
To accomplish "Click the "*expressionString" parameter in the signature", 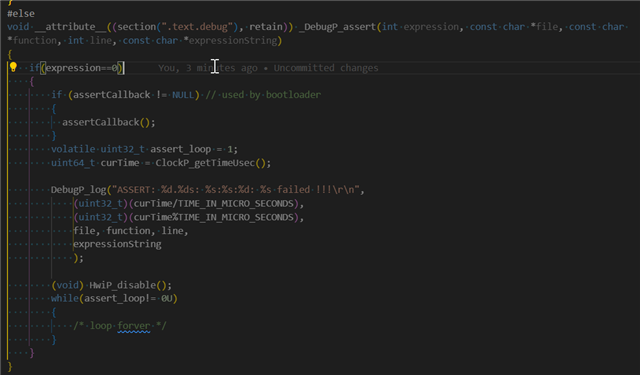I will [231, 40].
